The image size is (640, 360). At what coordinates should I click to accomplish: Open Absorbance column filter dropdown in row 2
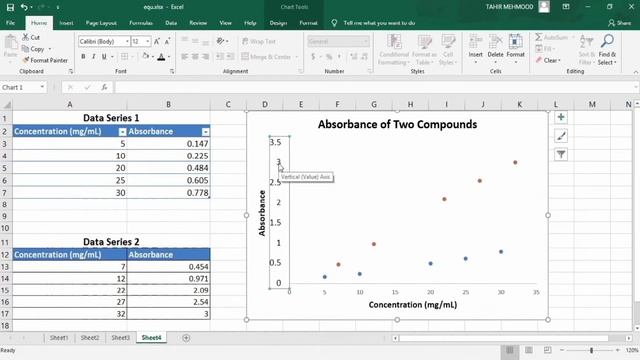[x=205, y=132]
